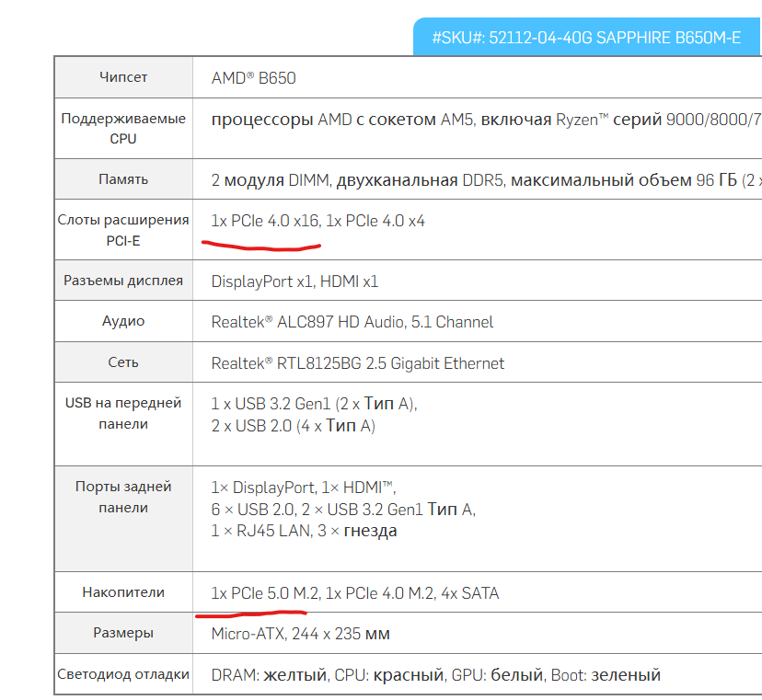Click the Разъемы дисплея row label

[123, 281]
